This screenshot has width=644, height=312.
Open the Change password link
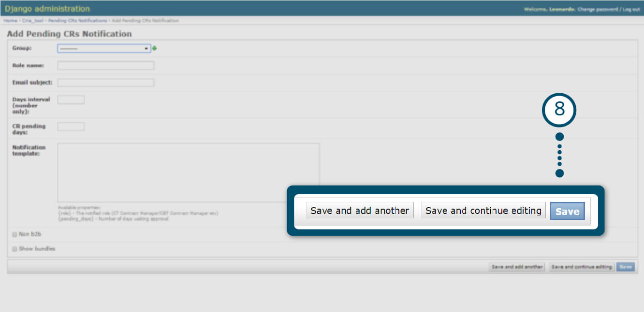(598, 9)
